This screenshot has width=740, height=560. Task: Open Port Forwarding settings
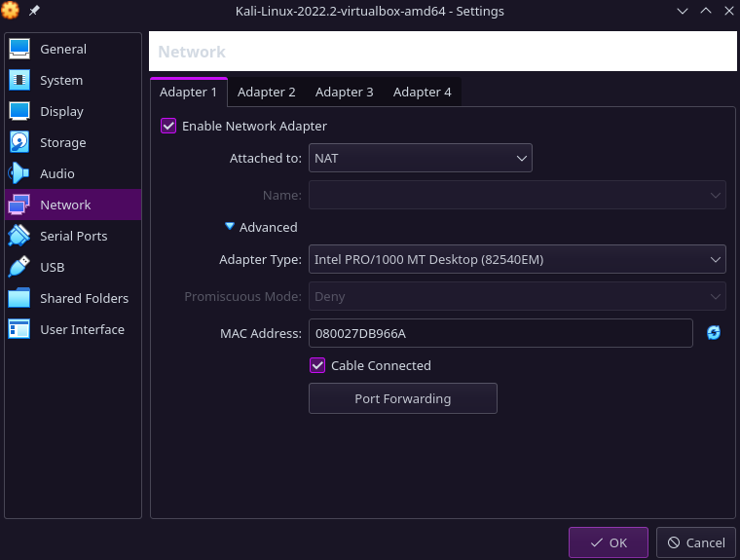(x=402, y=398)
